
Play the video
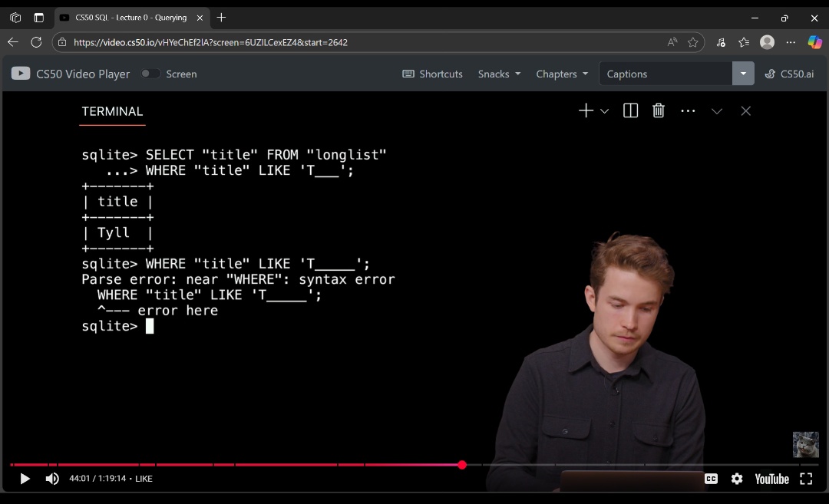(x=25, y=479)
